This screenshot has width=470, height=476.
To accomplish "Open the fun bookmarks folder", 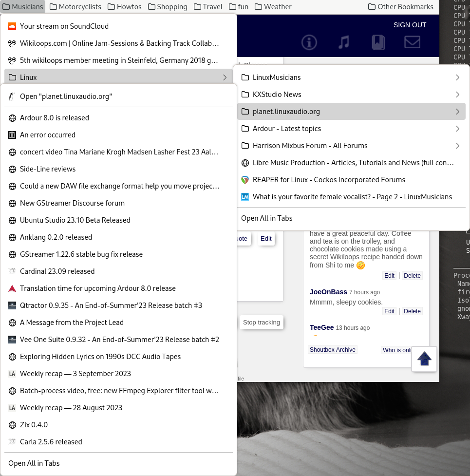I will click(x=239, y=7).
